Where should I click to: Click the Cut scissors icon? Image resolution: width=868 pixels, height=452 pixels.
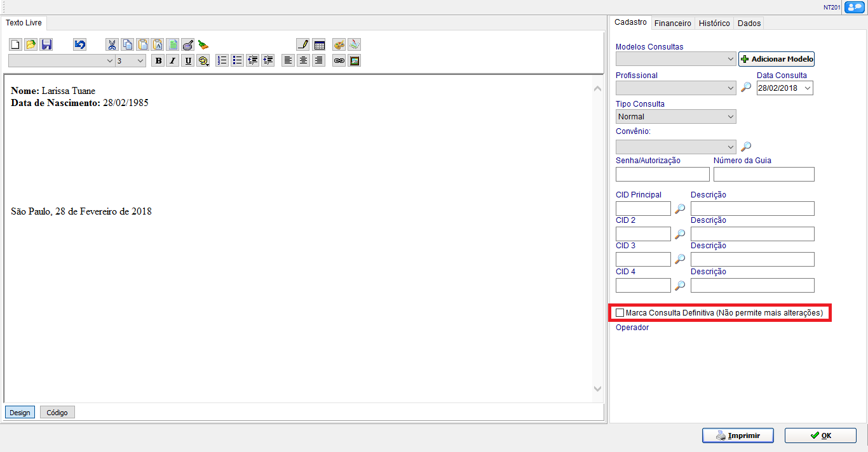point(112,44)
